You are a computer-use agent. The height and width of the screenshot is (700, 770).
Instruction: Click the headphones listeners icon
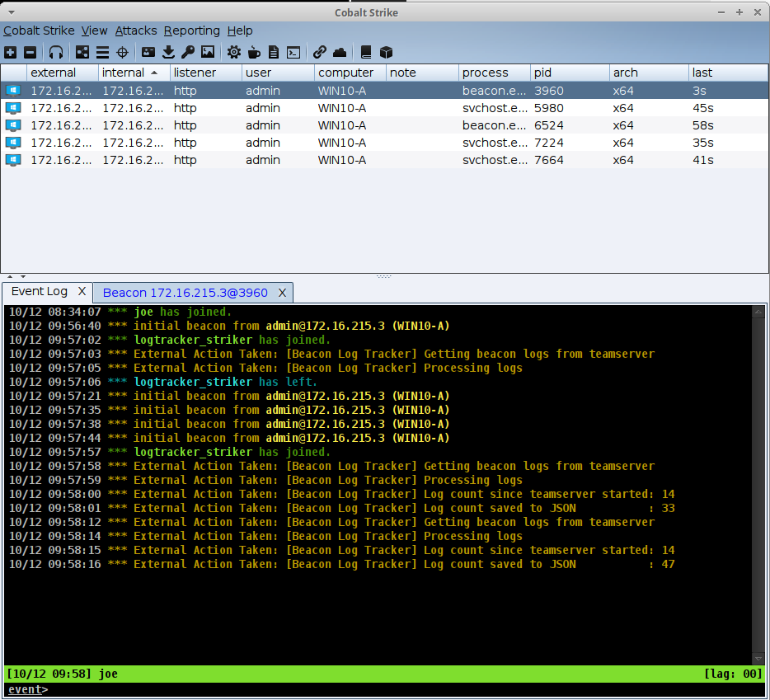[x=56, y=52]
